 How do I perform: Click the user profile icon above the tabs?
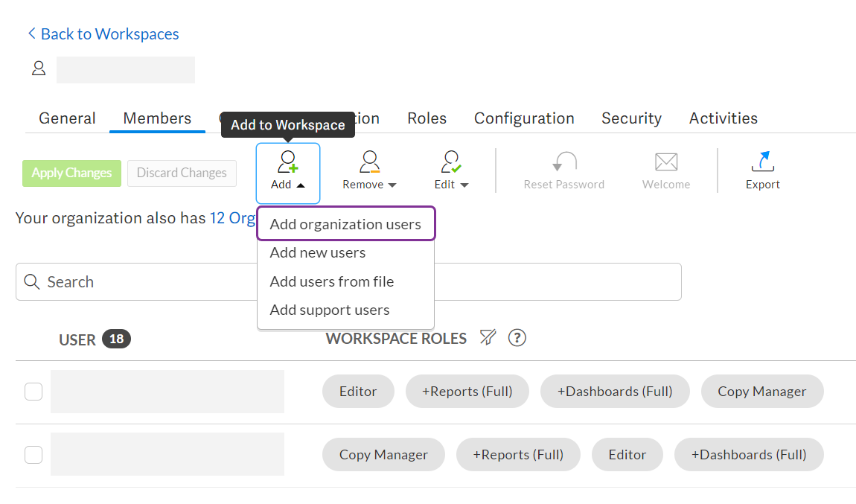tap(39, 68)
